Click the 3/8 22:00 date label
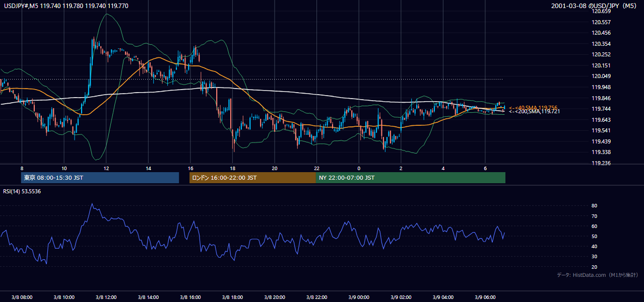The image size is (644, 302). 317,297
